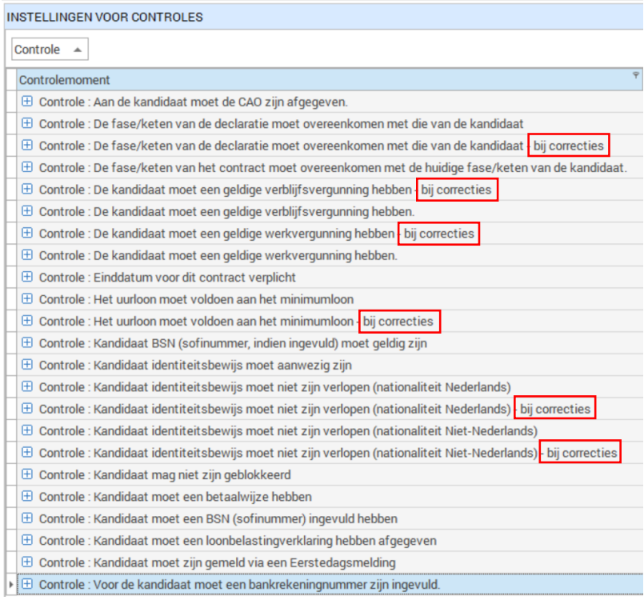Click the Controlemoment column filter icon
The image size is (644, 598).
635,76
